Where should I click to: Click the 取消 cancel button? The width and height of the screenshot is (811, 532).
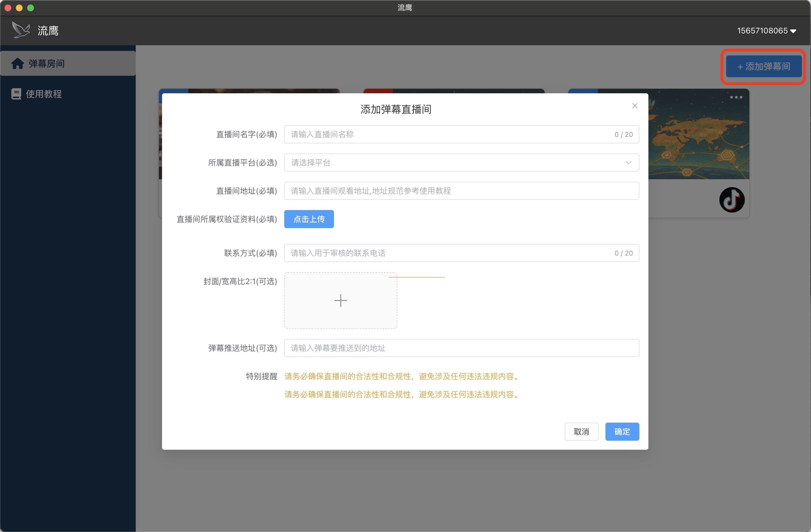pos(581,432)
